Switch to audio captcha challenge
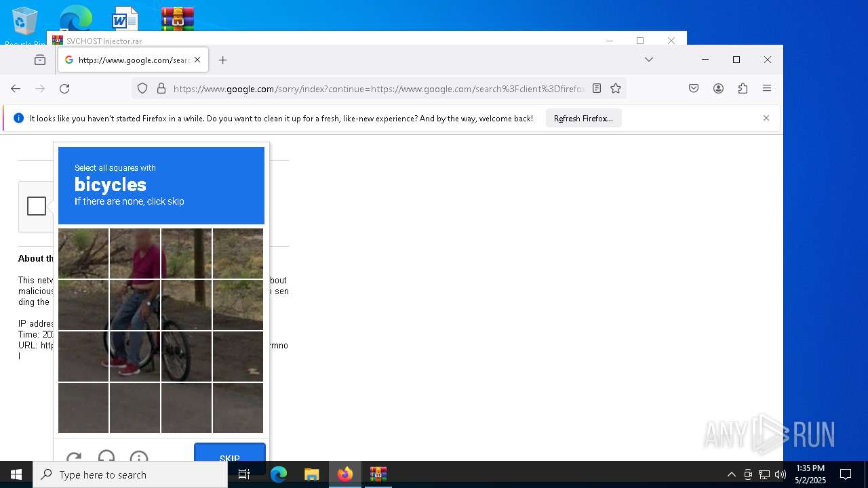The image size is (868, 488). (106, 458)
